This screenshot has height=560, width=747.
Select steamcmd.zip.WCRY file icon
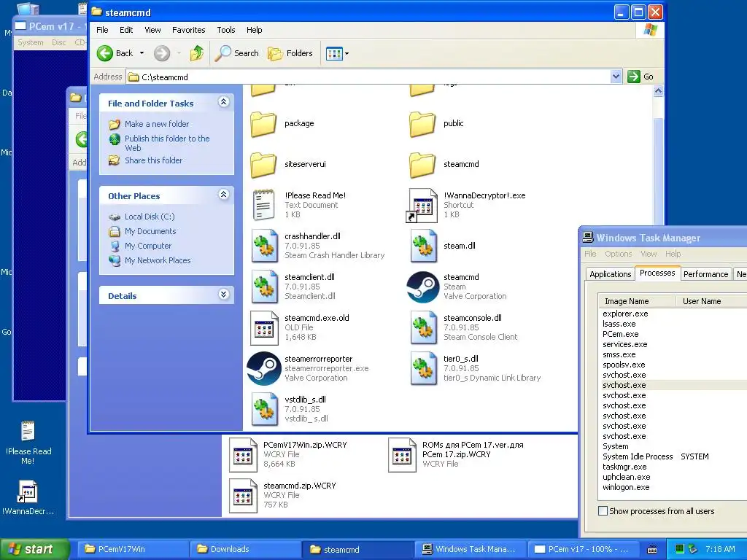(x=243, y=496)
